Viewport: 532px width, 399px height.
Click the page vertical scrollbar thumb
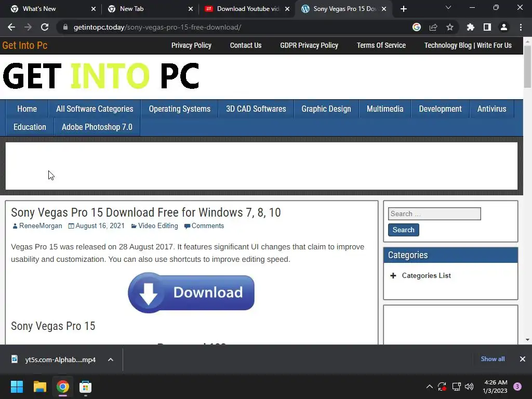pos(527,66)
